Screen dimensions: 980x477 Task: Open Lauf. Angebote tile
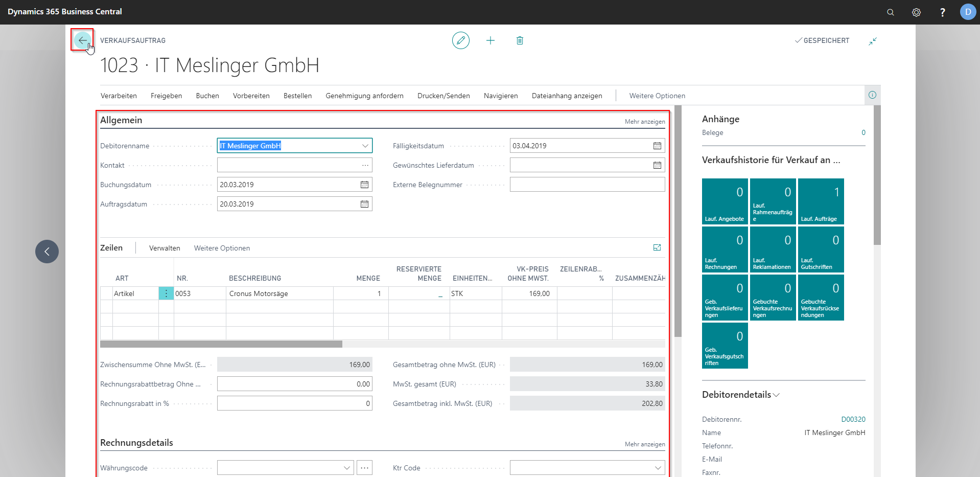click(x=725, y=201)
